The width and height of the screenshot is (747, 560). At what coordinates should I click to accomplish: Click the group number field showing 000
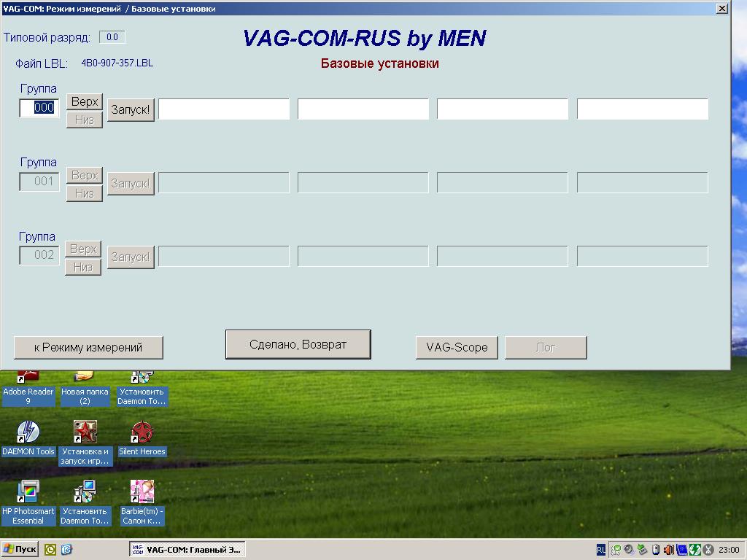click(39, 108)
